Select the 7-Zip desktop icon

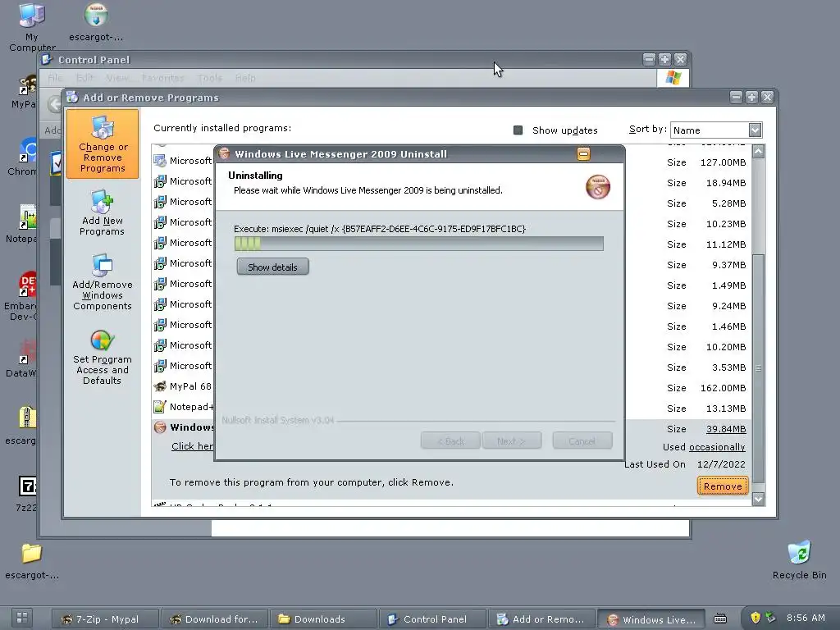pos(27,493)
